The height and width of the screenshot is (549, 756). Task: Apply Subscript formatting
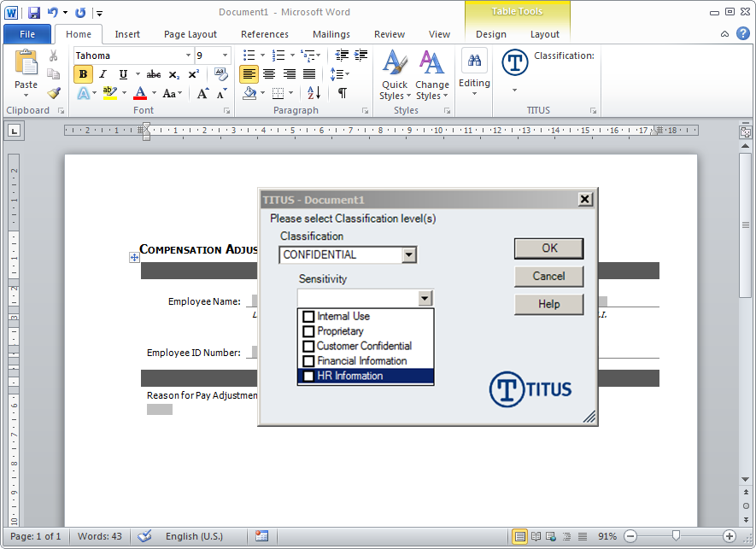(174, 74)
